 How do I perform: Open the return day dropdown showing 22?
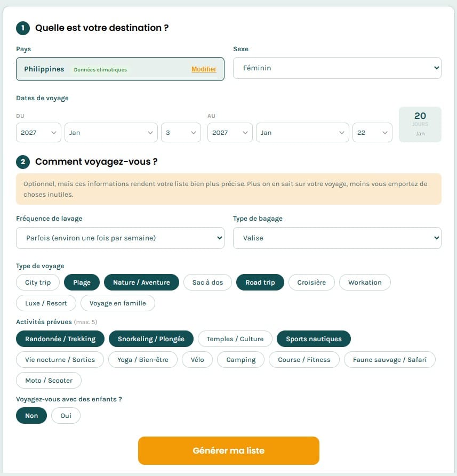(x=372, y=132)
